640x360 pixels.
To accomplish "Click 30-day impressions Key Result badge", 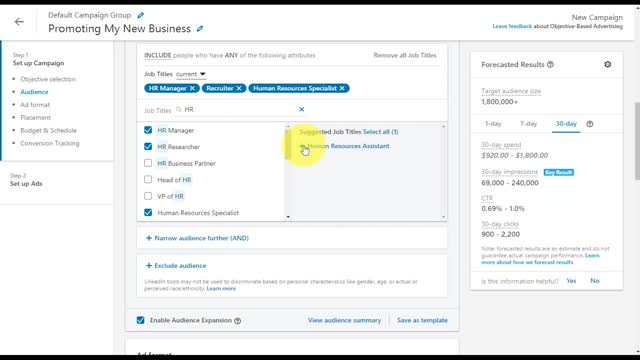I will click(x=559, y=172).
